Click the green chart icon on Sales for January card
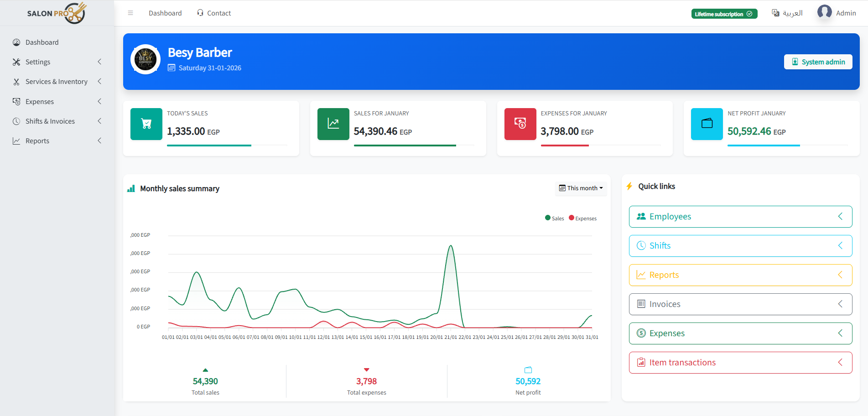The width and height of the screenshot is (868, 416). click(x=333, y=124)
